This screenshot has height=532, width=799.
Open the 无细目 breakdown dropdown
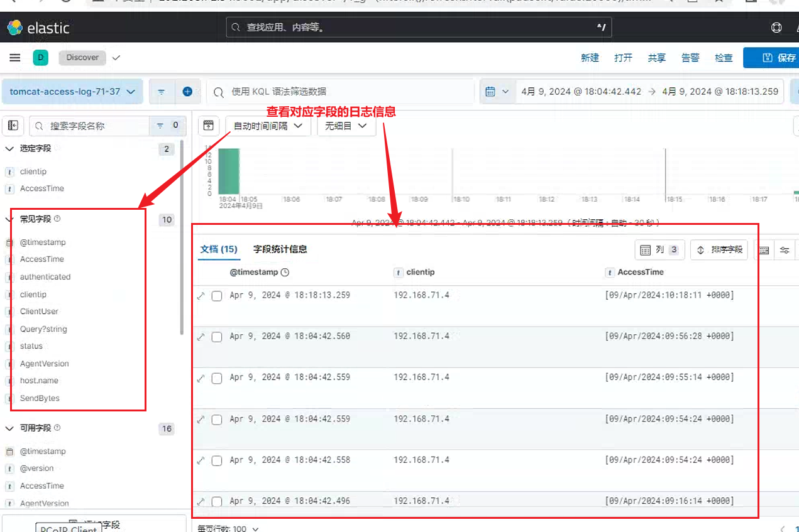pos(346,126)
